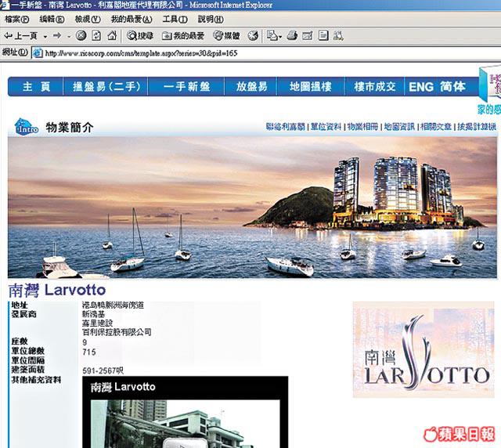Click the 物業相冊 link
501x448 pixels.
pos(362,126)
